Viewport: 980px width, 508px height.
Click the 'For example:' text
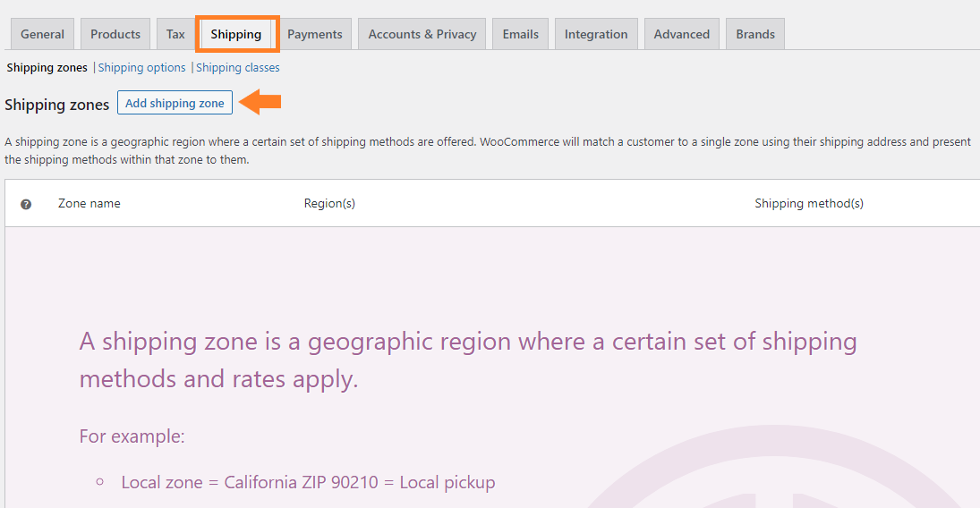pyautogui.click(x=132, y=436)
